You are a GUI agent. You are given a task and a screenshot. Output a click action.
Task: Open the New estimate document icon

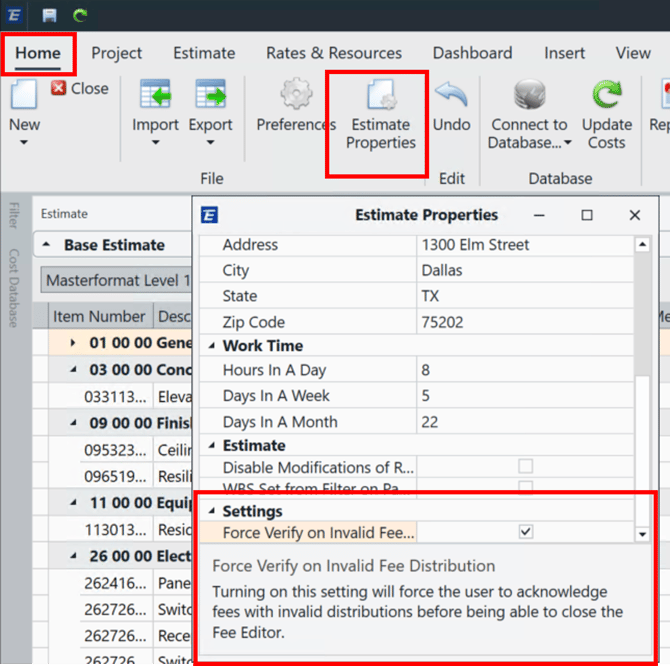click(x=24, y=96)
